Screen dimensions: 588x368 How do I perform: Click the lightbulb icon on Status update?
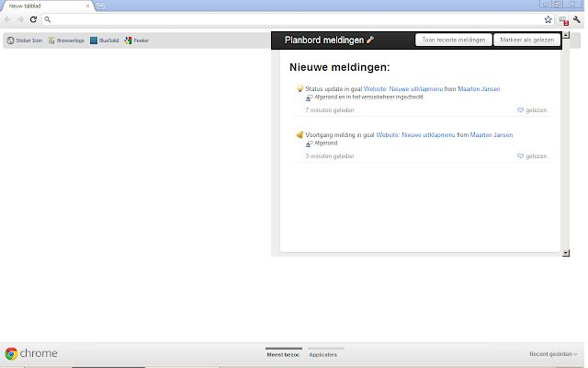point(300,88)
